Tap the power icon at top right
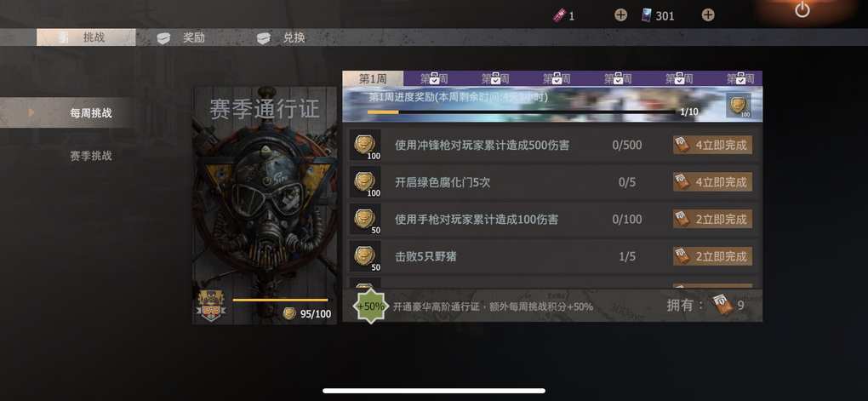868x401 pixels. pyautogui.click(x=802, y=9)
